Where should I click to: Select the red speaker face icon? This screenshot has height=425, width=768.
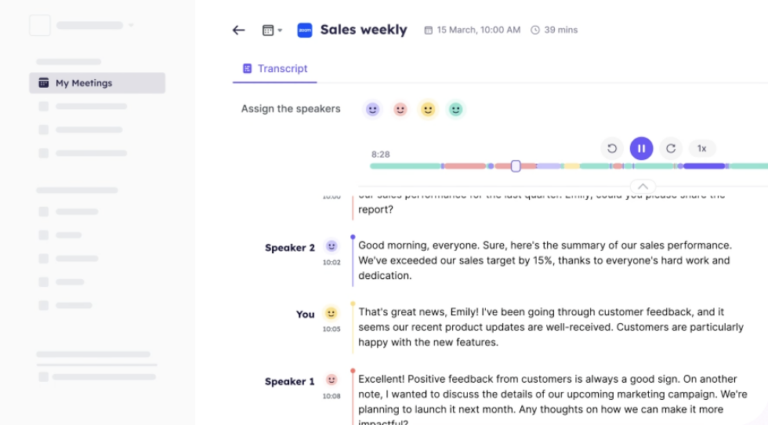(400, 109)
